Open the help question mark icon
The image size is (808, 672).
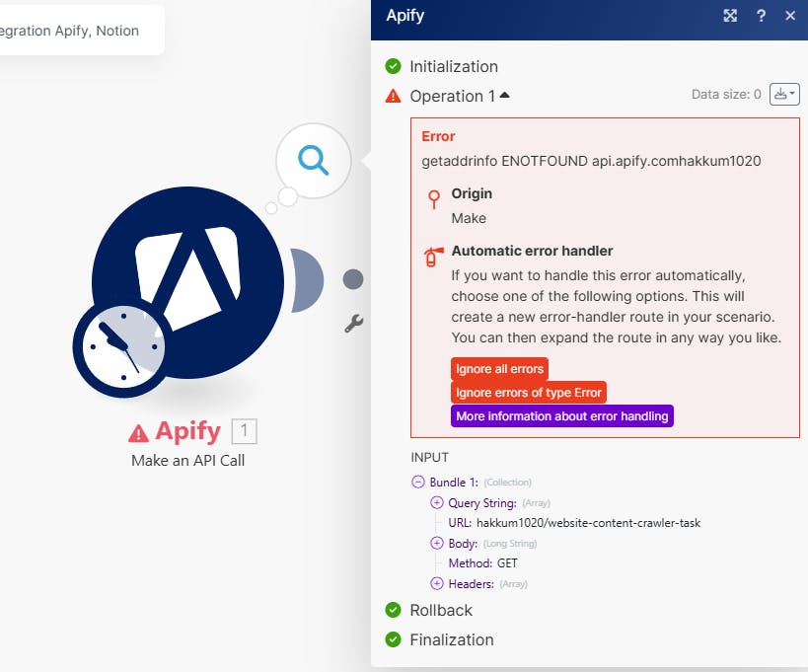(761, 16)
